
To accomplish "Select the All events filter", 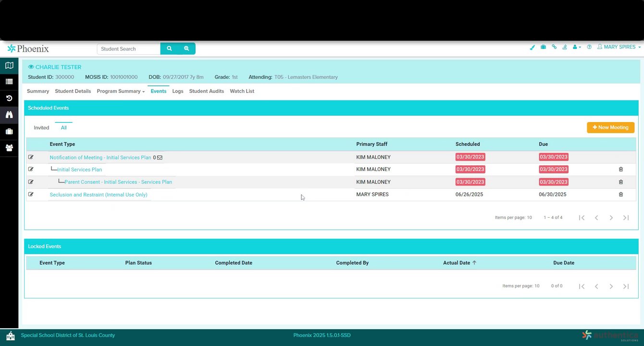I will (x=63, y=128).
